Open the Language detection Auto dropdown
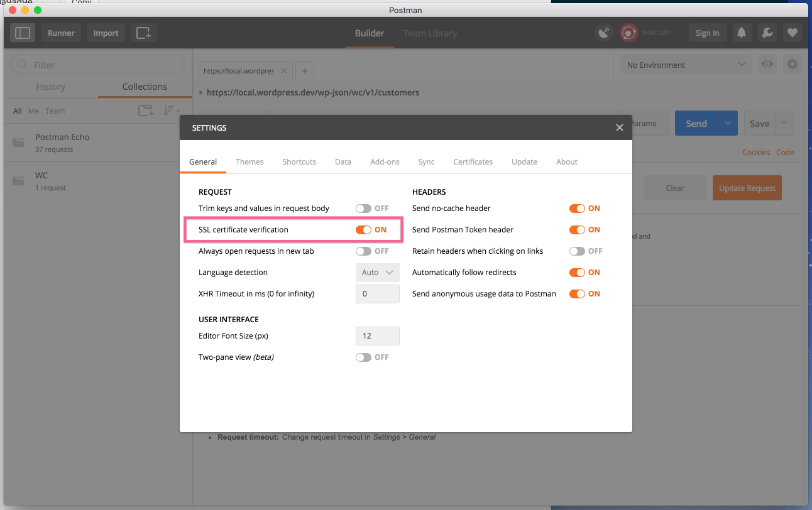The height and width of the screenshot is (510, 812). [x=377, y=273]
